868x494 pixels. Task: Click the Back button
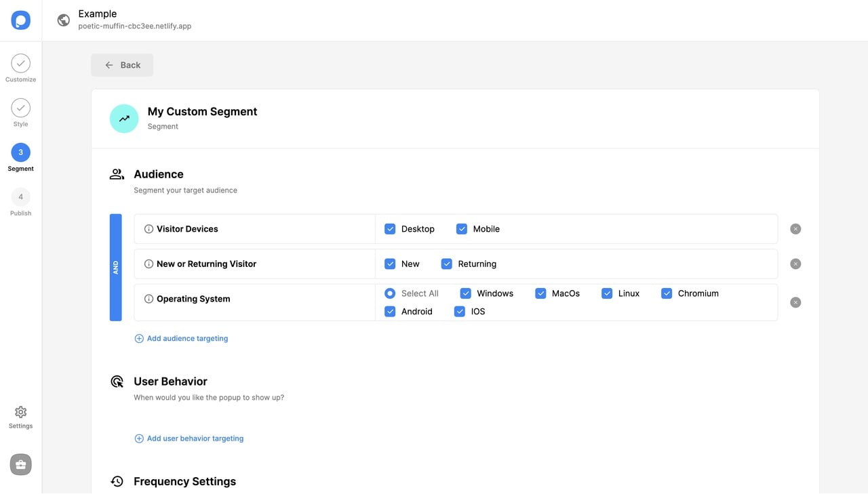pyautogui.click(x=122, y=65)
